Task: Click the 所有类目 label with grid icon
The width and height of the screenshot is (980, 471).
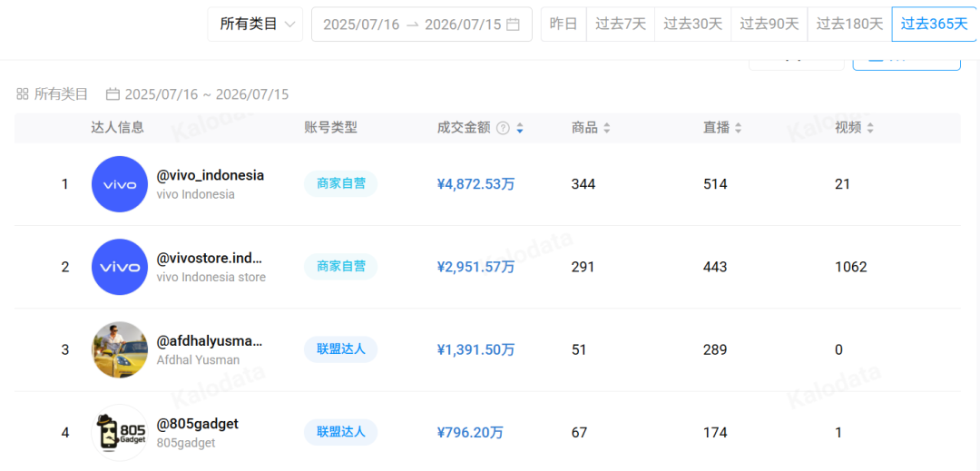Action: tap(52, 94)
